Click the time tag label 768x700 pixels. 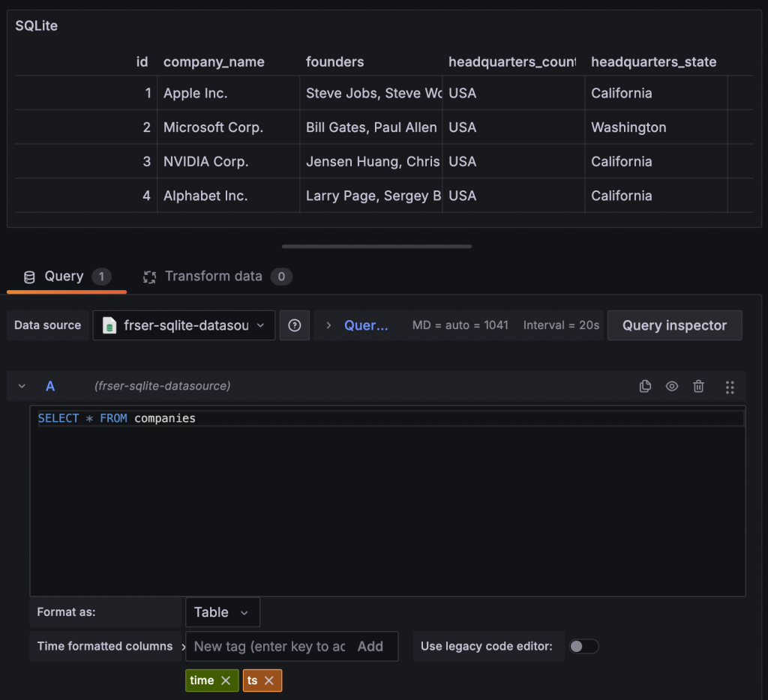pyautogui.click(x=202, y=681)
